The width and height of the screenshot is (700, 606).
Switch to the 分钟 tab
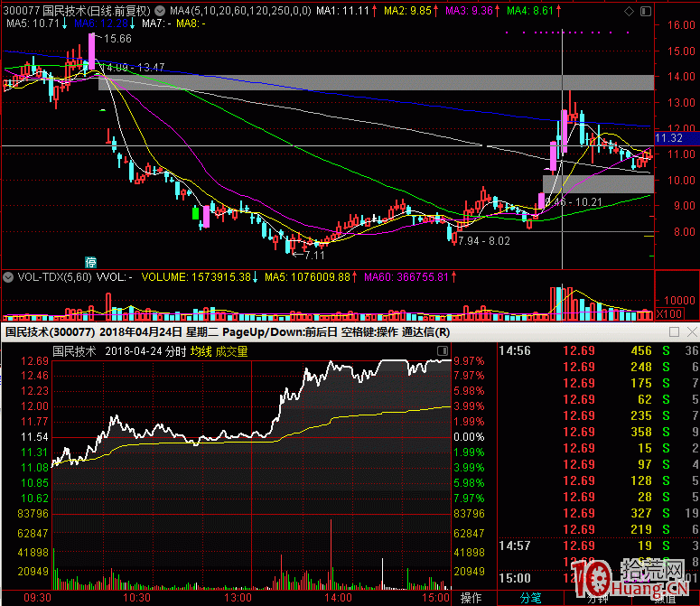[598, 598]
